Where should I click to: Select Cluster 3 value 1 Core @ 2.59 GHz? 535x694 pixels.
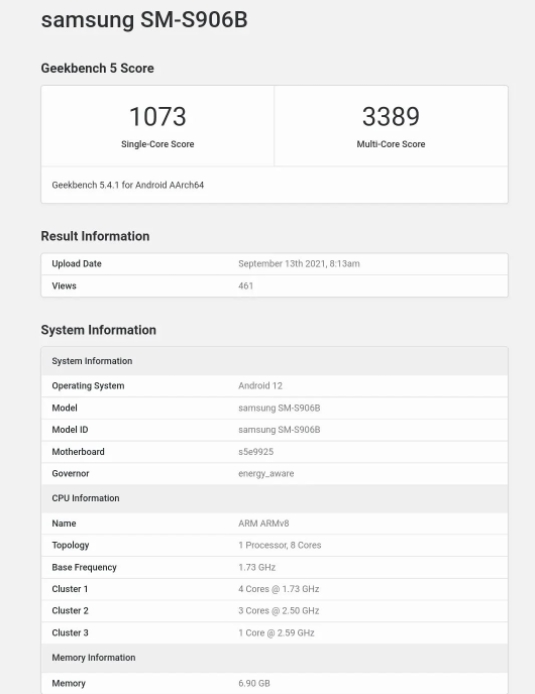(x=276, y=632)
